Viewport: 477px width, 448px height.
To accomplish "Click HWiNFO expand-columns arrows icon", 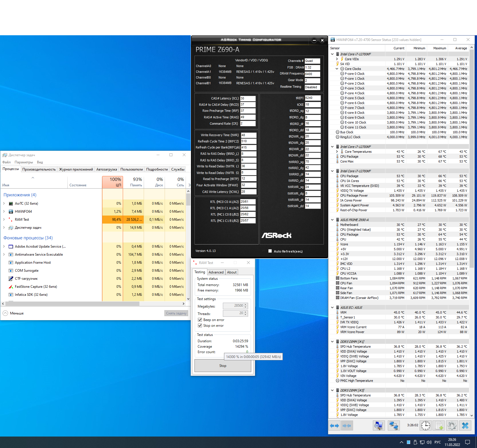I will [334, 426].
